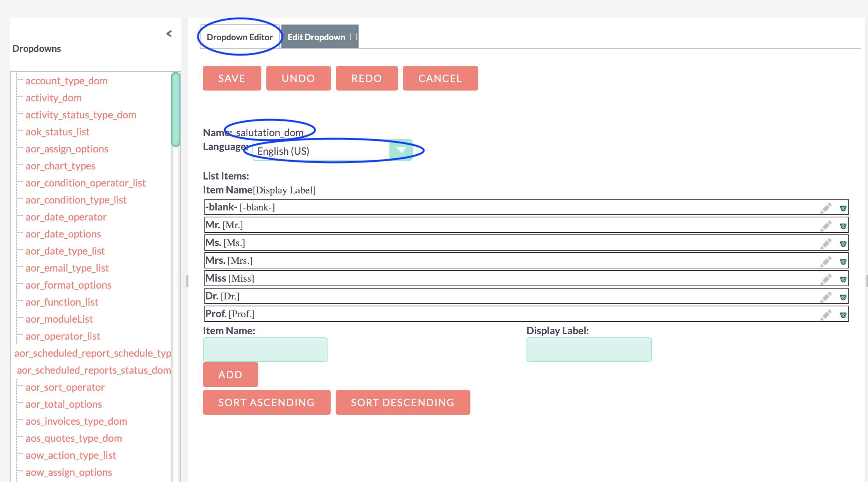Image resolution: width=868 pixels, height=482 pixels.
Task: Open aor_date_operator dropdown
Action: tap(66, 217)
